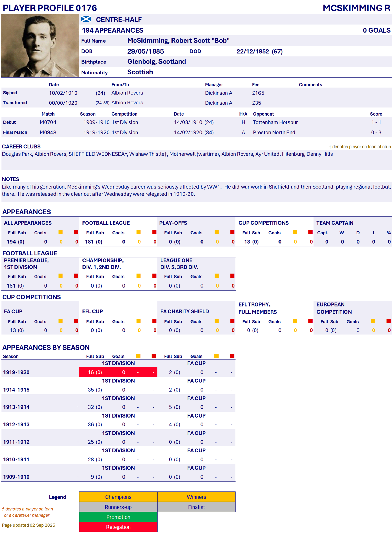Image resolution: width=392 pixels, height=542 pixels.
Task: Click yellow card icon under Play-Offs
Action: click(x=217, y=232)
